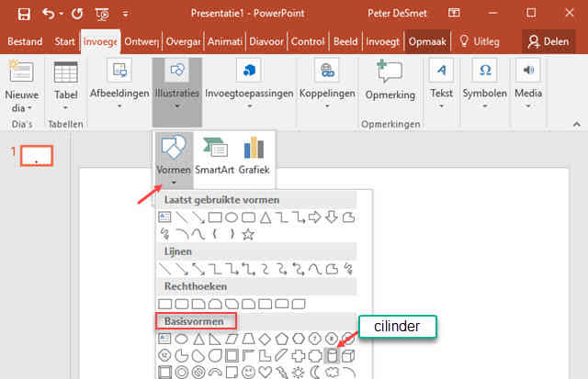Choose the trapezoid shape in Basisvormen
The height and width of the screenshot is (379, 588).
248,339
